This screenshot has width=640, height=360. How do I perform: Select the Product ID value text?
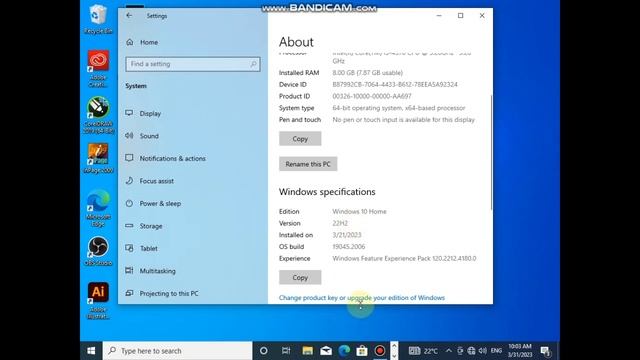pyautogui.click(x=372, y=96)
